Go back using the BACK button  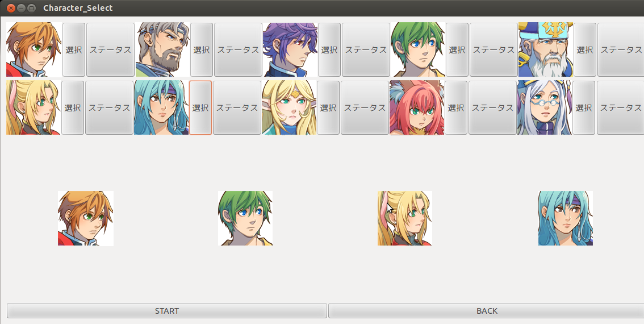[487, 311]
